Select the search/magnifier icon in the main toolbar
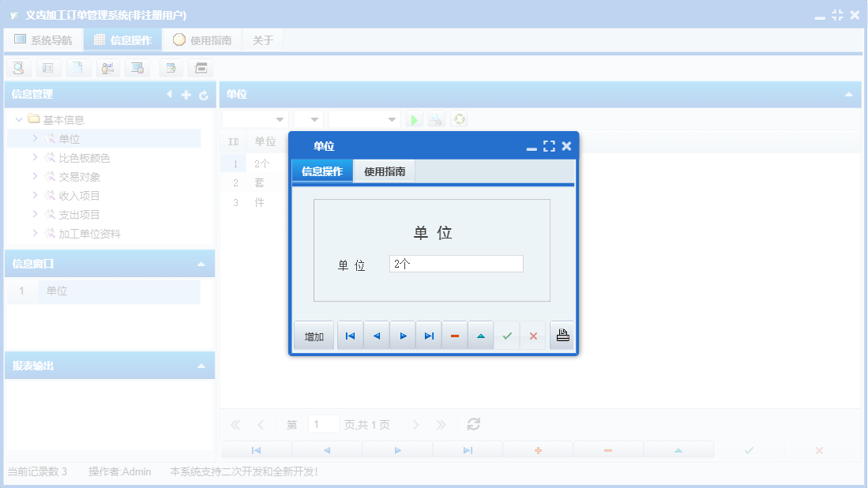Screen dimensions: 868x488 click(x=18, y=68)
